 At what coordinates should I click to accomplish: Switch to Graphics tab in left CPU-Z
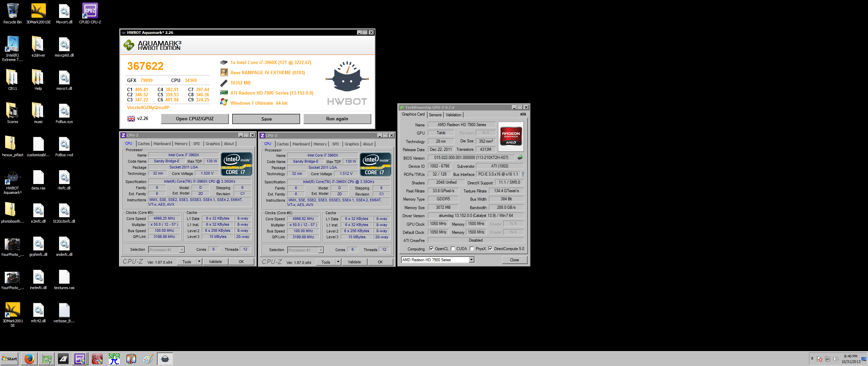213,144
